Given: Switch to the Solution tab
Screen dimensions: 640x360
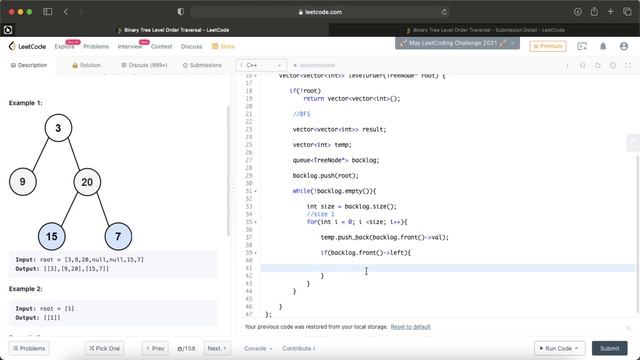Looking at the screenshot, I should coord(86,65).
